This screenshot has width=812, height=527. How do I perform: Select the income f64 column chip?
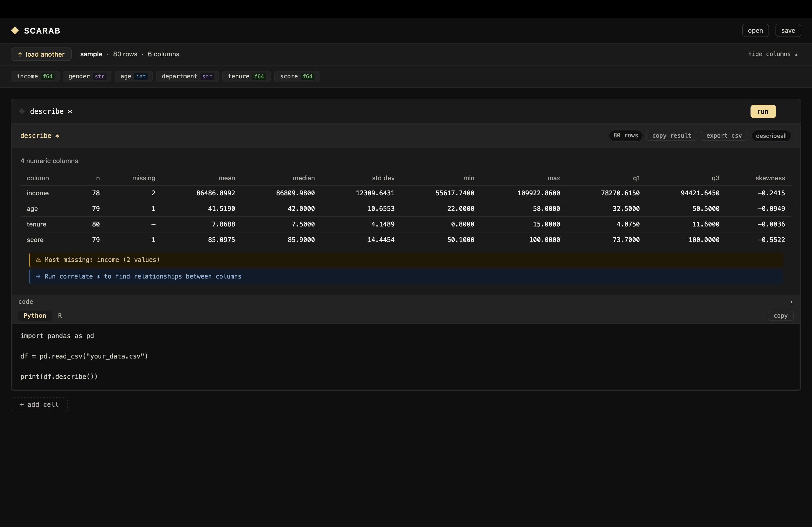click(35, 76)
